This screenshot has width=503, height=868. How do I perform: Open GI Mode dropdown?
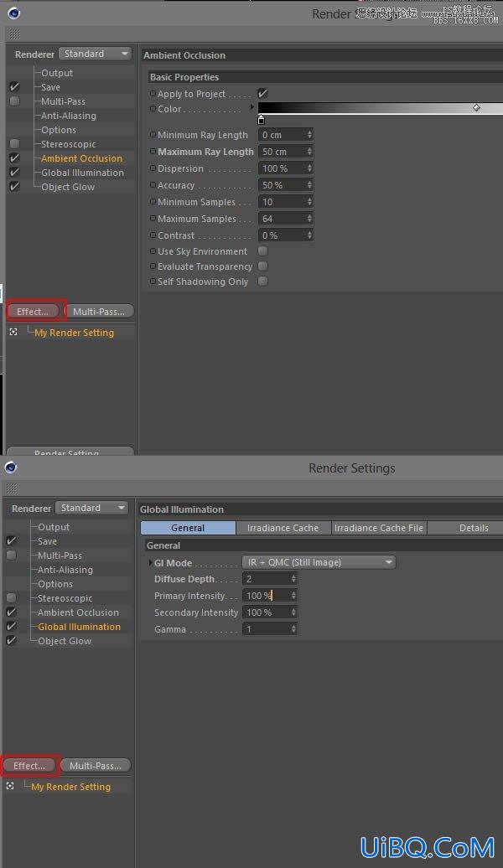[x=319, y=562]
